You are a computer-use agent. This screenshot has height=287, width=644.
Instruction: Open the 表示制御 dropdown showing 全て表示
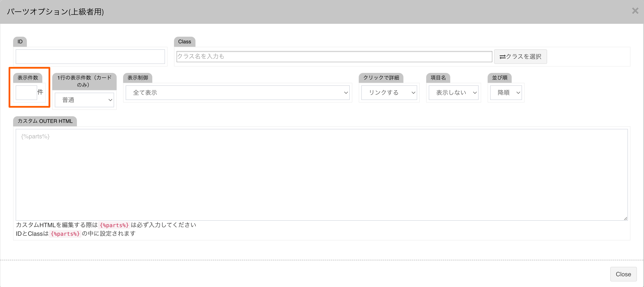pyautogui.click(x=238, y=93)
